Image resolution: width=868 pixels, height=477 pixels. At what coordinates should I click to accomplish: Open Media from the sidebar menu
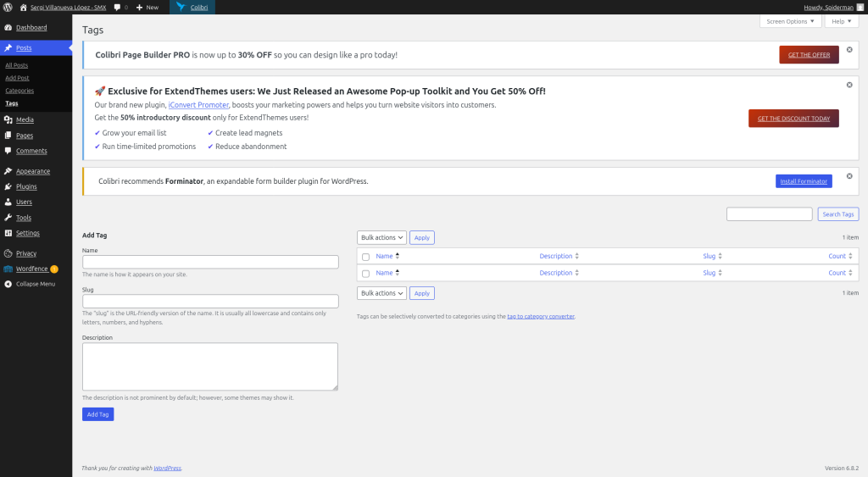click(x=25, y=119)
